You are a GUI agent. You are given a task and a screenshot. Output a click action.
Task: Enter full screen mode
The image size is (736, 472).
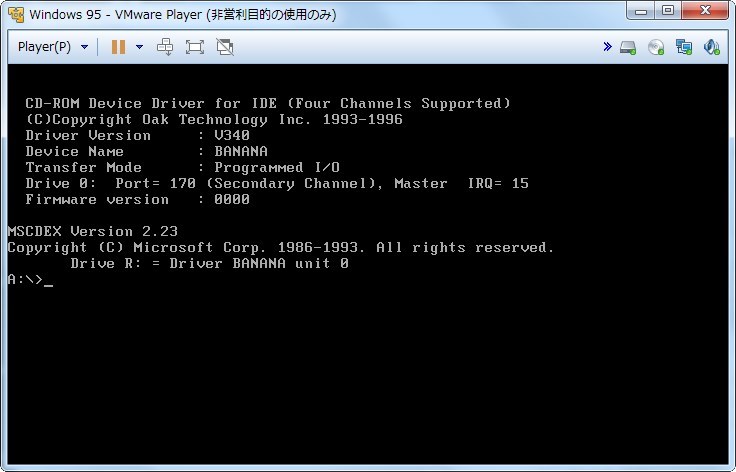pos(195,47)
